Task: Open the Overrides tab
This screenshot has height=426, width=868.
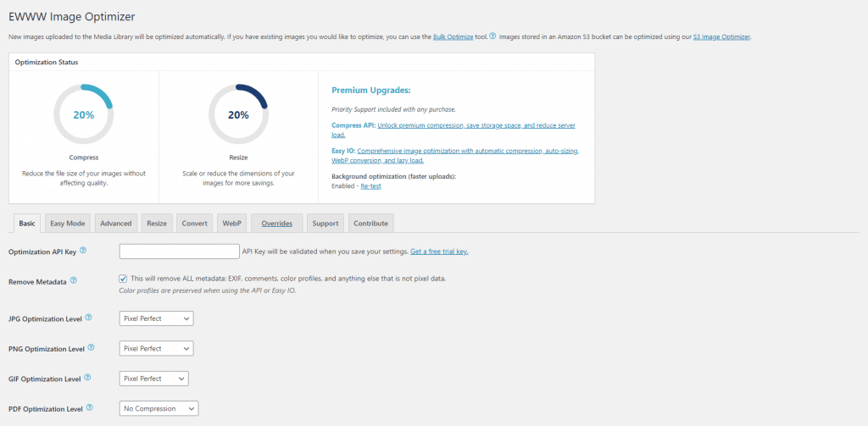Action: pyautogui.click(x=277, y=224)
